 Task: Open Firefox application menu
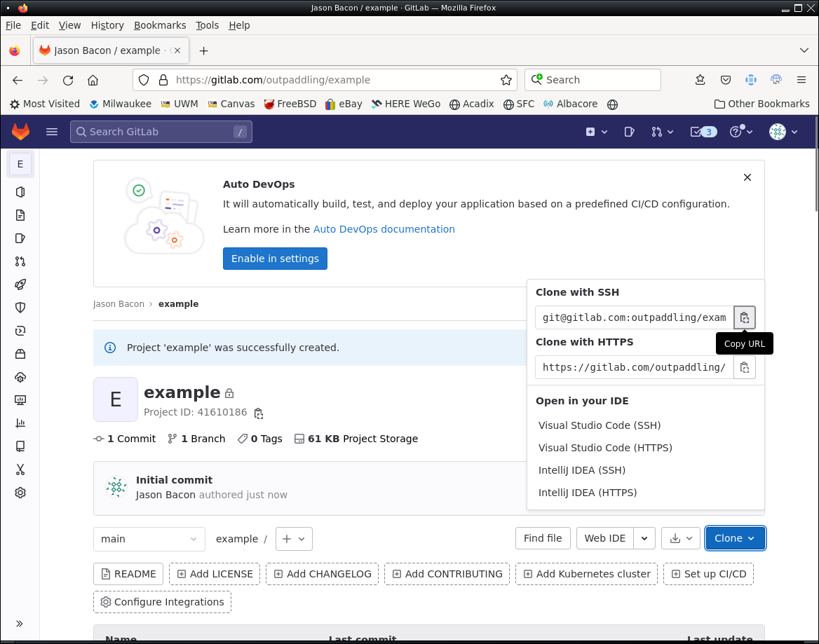coord(801,80)
